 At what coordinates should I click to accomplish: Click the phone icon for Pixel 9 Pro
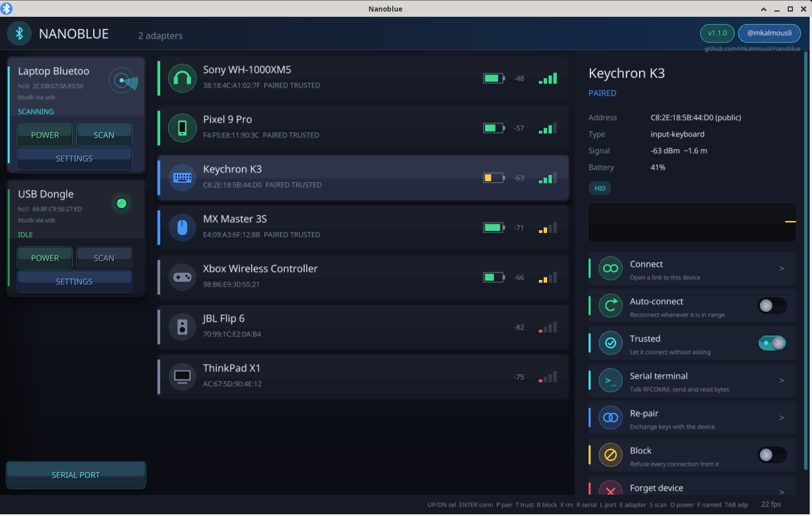pos(182,128)
